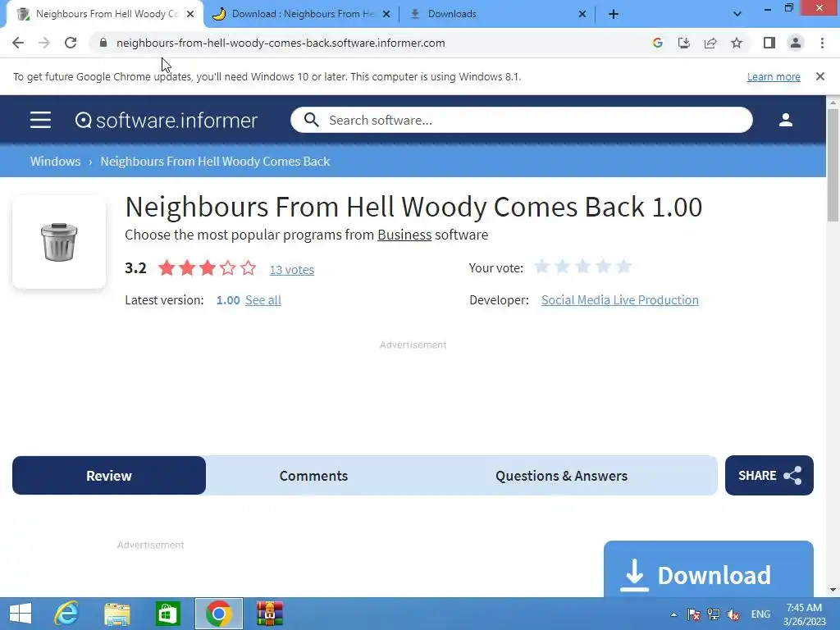The height and width of the screenshot is (630, 840).
Task: Open the Windows Store taskbar icon
Action: click(x=167, y=614)
